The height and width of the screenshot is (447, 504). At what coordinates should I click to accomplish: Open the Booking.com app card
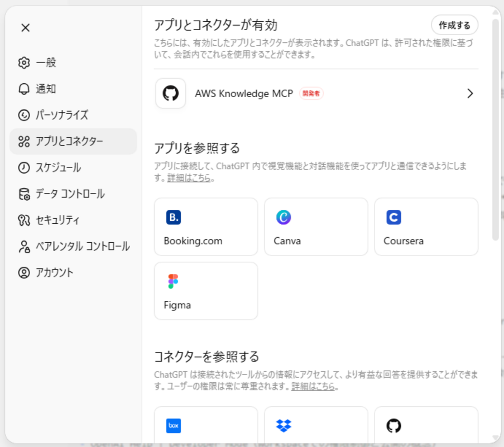(x=205, y=227)
